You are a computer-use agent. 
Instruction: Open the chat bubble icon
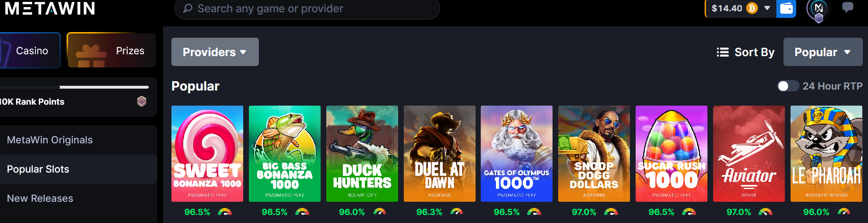[x=848, y=8]
